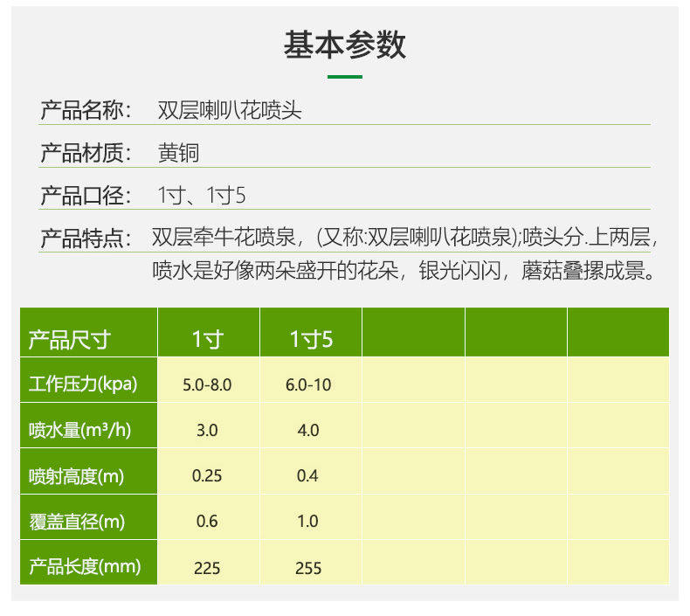Select the 产品特点 label
690x616 pixels.
(x=86, y=239)
